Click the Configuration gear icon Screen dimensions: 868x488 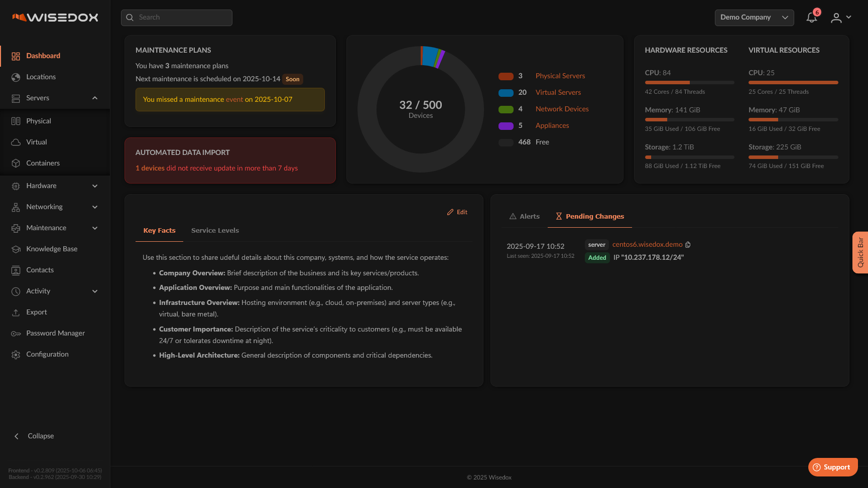click(x=16, y=355)
